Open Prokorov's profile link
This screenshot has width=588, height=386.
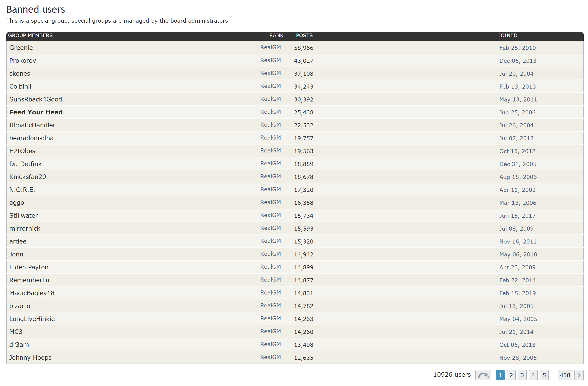pos(22,60)
